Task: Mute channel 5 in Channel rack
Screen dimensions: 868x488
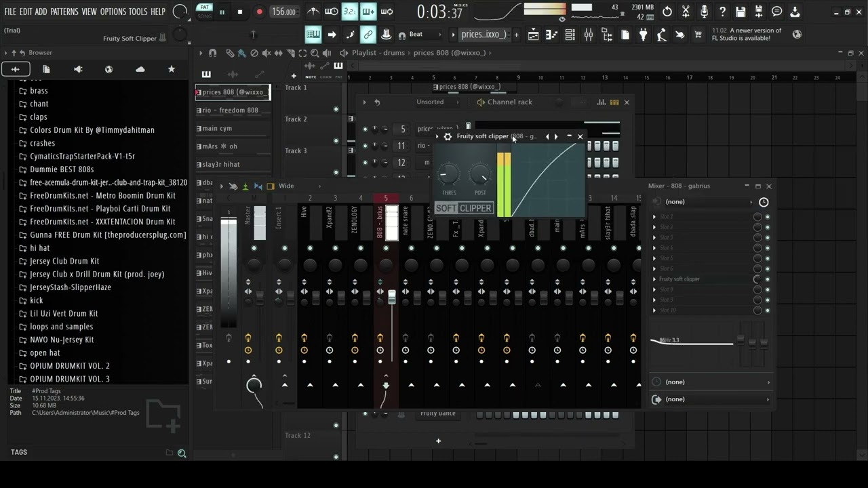Action: 365,129
